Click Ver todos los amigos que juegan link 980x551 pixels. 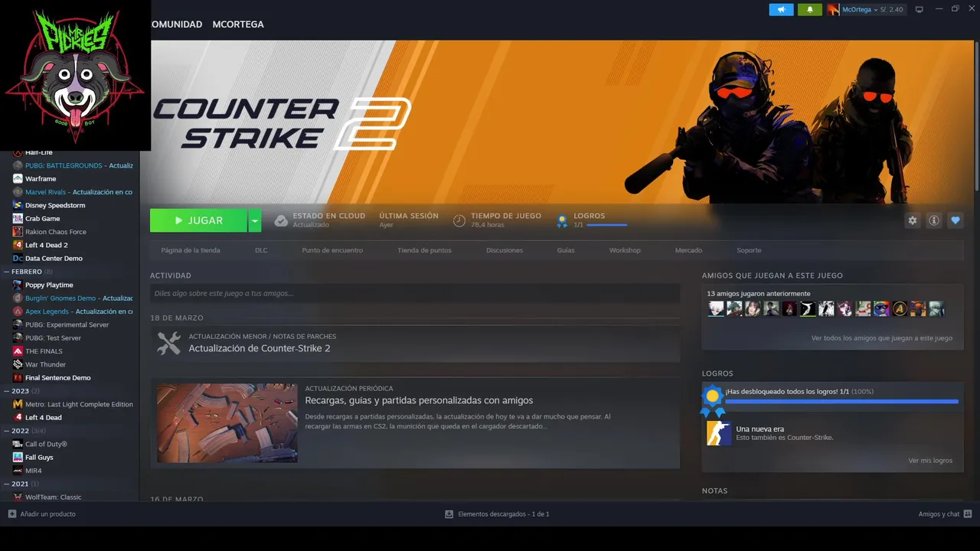pyautogui.click(x=882, y=337)
